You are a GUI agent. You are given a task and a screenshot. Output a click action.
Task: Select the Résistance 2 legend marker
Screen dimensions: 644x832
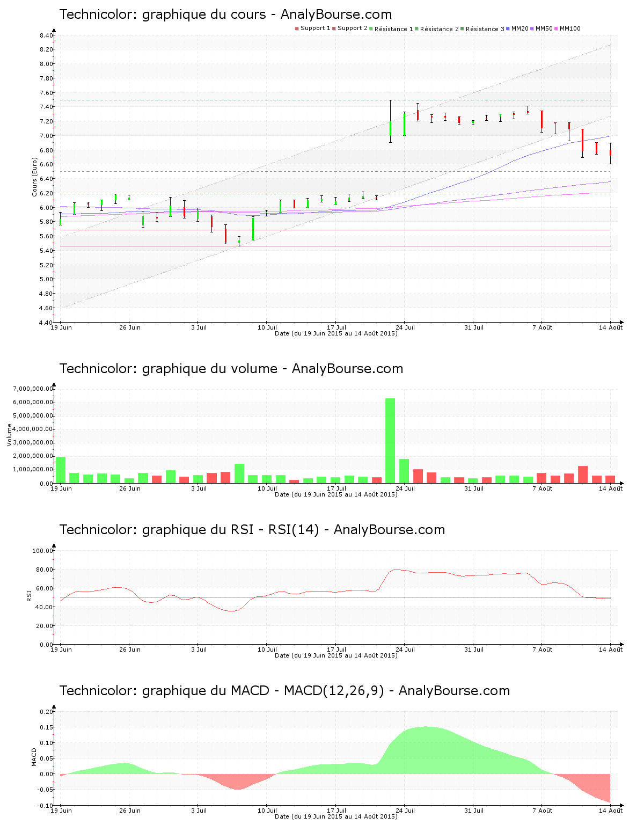(416, 27)
